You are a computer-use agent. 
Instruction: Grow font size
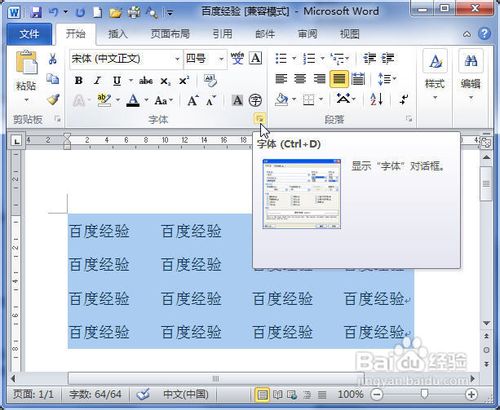click(x=193, y=100)
